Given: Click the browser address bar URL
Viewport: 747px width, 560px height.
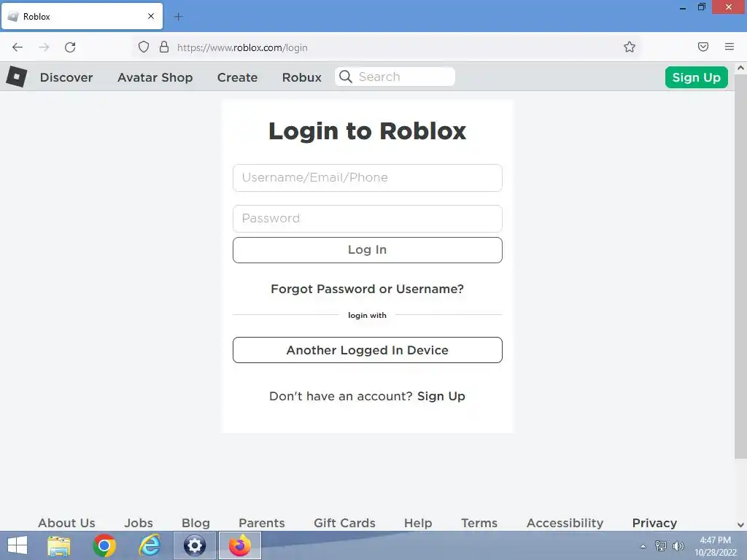Looking at the screenshot, I should click(242, 47).
